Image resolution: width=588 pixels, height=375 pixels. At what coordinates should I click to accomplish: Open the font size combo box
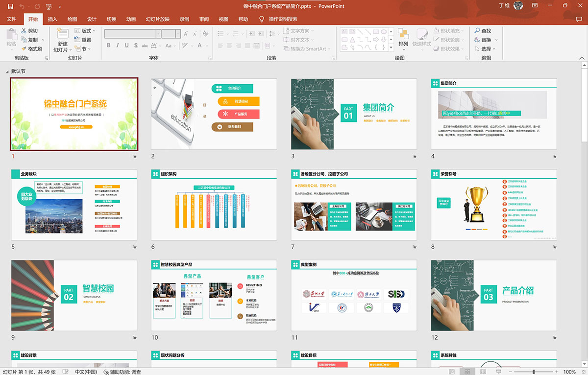(172, 34)
